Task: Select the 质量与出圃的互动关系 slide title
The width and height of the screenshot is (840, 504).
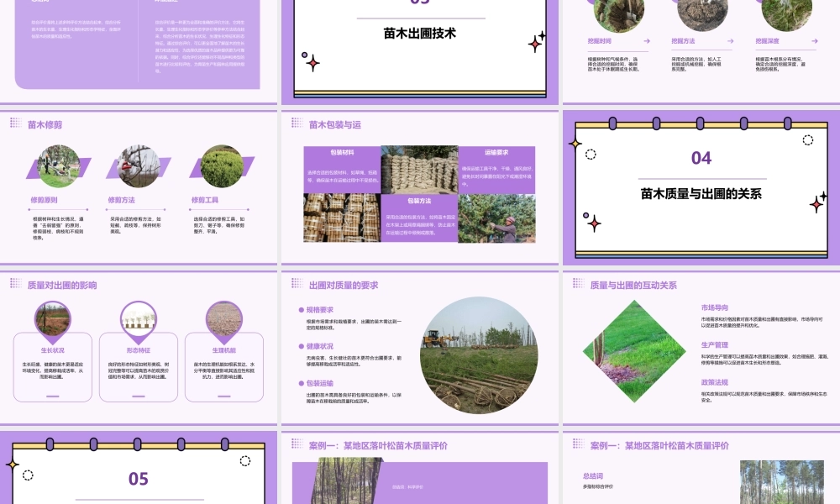Action: (x=633, y=286)
